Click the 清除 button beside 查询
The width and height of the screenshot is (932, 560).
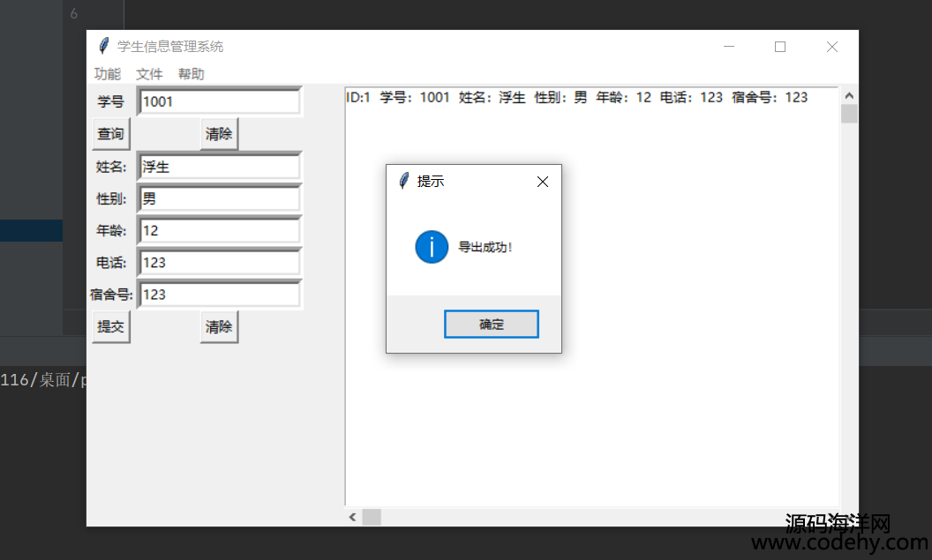click(219, 134)
